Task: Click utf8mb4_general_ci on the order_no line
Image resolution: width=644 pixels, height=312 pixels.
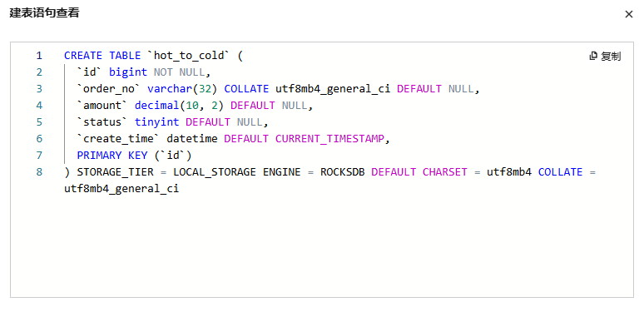Action: [333, 89]
